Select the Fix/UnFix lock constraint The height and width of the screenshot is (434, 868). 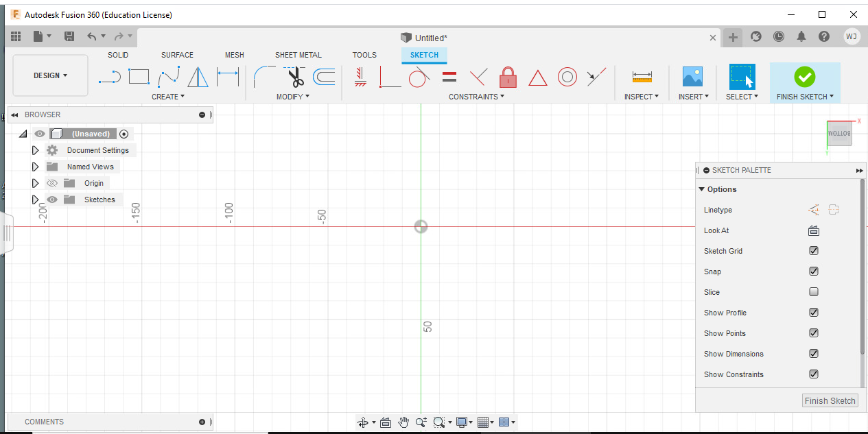coord(508,77)
